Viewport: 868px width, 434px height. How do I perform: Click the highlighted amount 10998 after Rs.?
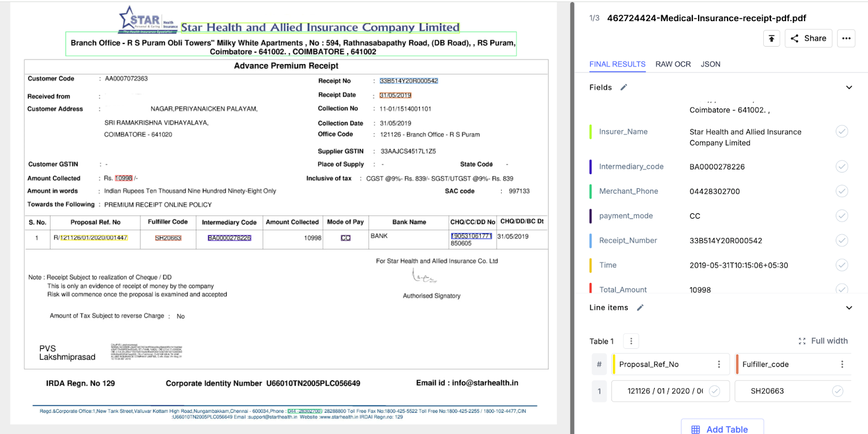pos(124,178)
